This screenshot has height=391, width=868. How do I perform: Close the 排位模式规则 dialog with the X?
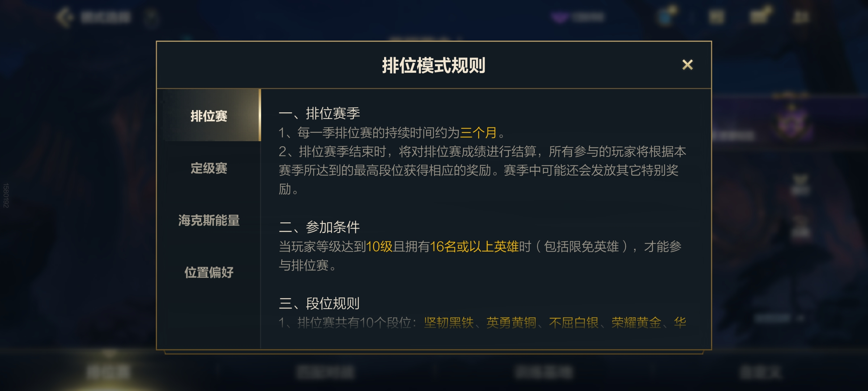click(687, 65)
